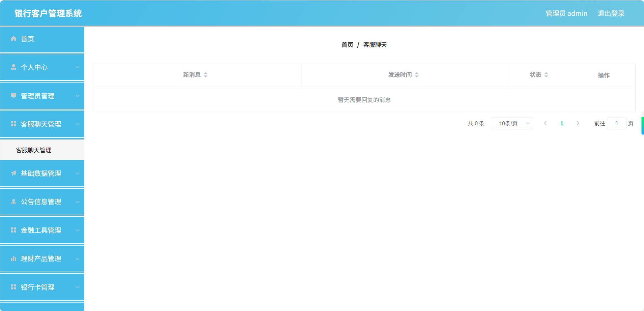Click the 银行客户管理系统 title
The image size is (644, 311).
coord(48,13)
